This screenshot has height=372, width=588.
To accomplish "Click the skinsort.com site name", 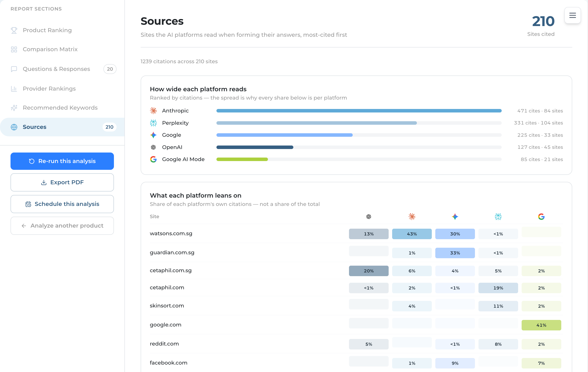I will click(x=167, y=306).
